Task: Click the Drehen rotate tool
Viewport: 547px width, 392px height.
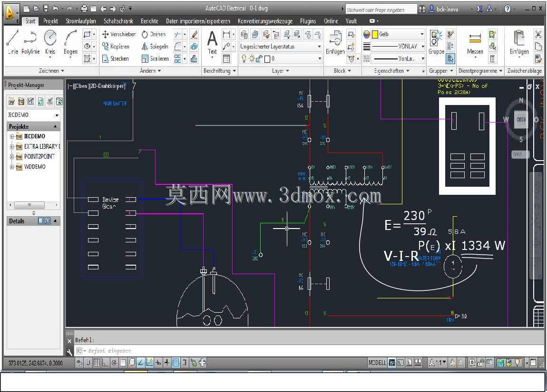Action: (154, 34)
